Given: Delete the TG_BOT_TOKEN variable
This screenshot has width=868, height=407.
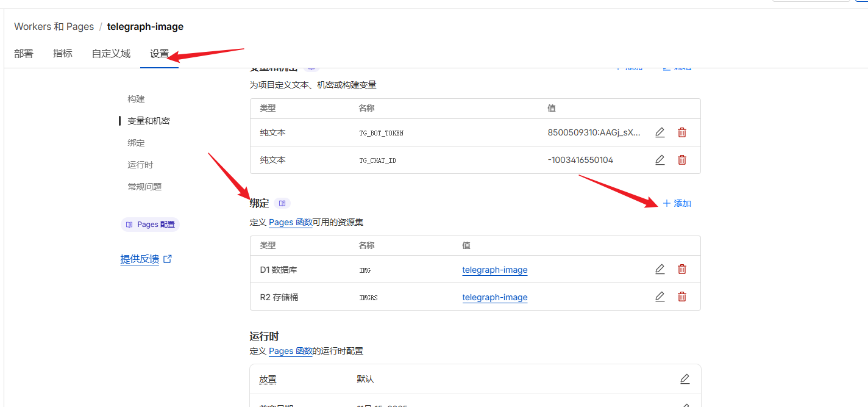Looking at the screenshot, I should 682,132.
